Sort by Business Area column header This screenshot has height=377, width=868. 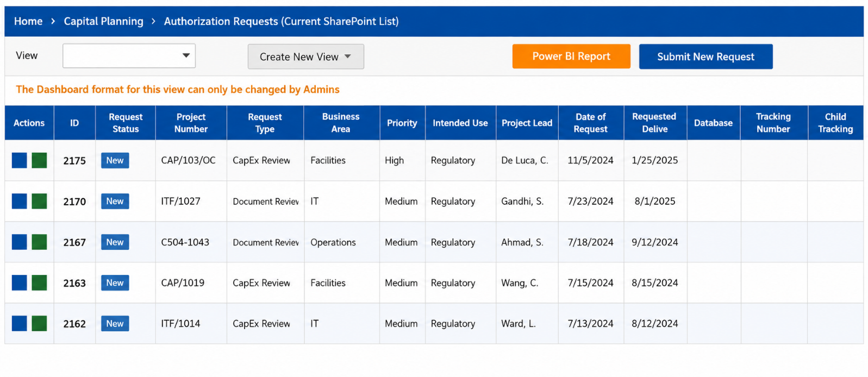341,123
